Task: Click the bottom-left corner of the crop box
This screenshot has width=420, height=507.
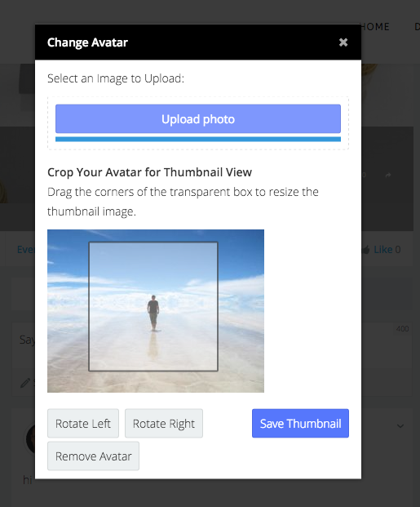Action: pos(89,371)
